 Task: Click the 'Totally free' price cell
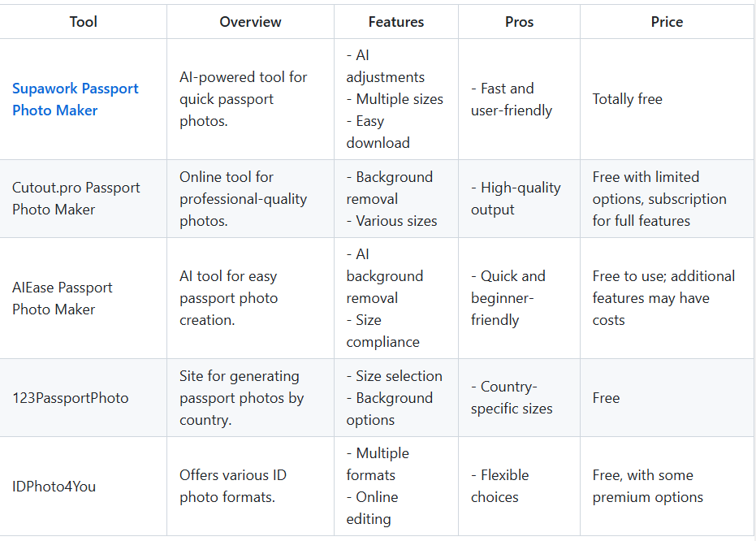(x=628, y=99)
